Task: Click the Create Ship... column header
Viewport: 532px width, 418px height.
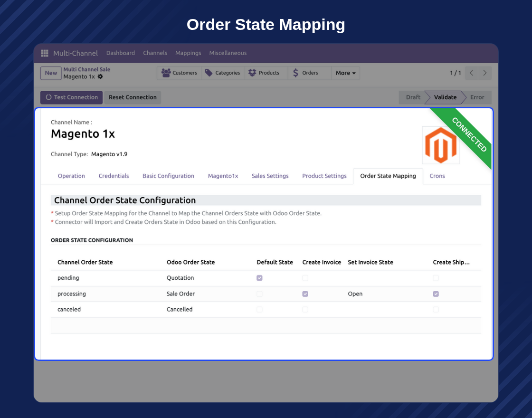Action: click(451, 262)
